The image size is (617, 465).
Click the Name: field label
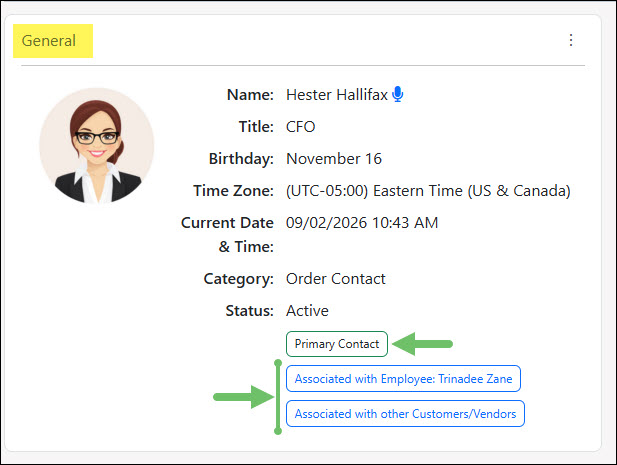pyautogui.click(x=250, y=95)
